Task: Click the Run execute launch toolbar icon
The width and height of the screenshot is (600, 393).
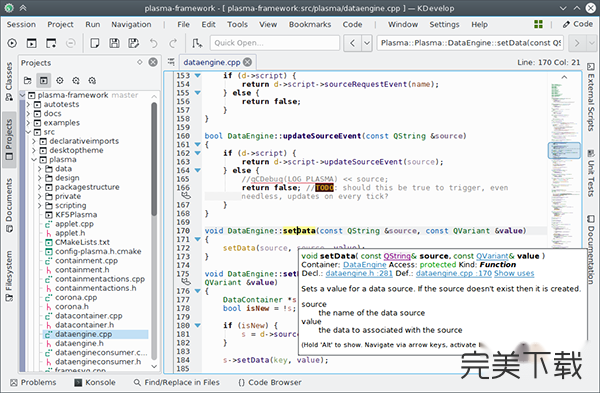Action: point(12,43)
